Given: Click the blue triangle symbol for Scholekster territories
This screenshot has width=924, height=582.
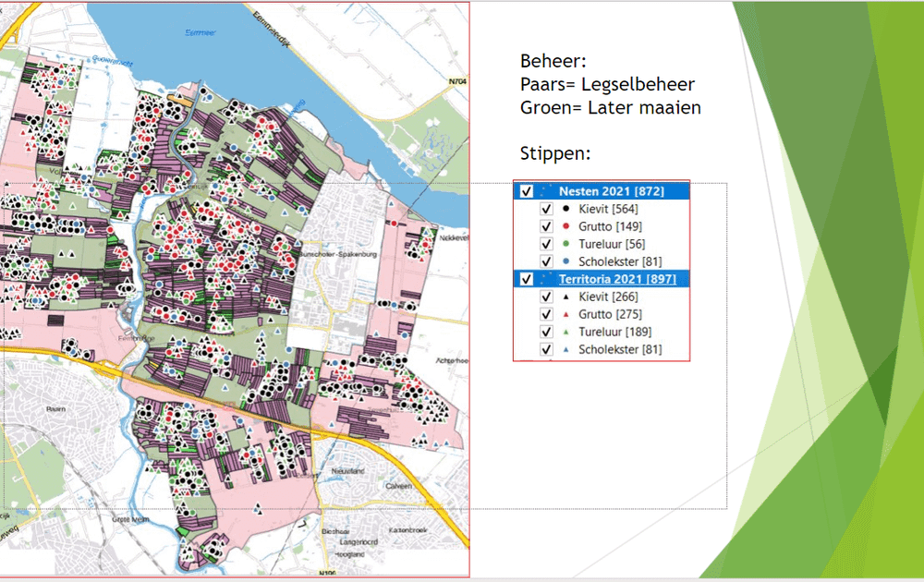Looking at the screenshot, I should (565, 350).
